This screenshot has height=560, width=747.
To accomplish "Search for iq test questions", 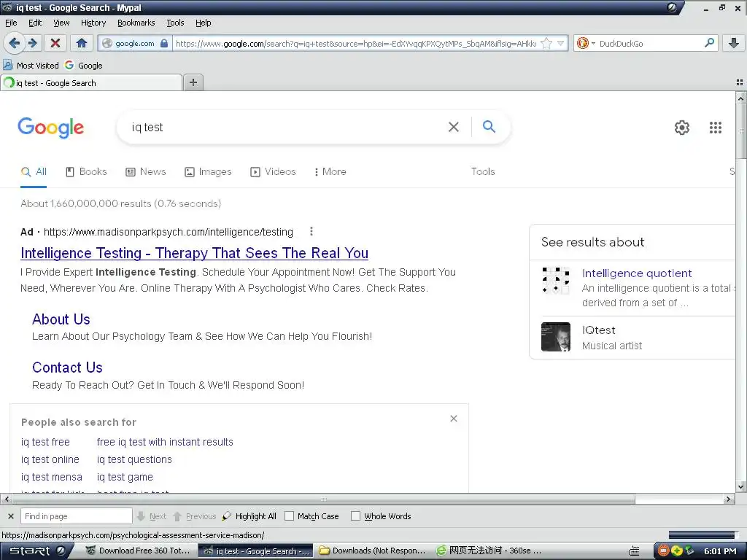I will 134,459.
